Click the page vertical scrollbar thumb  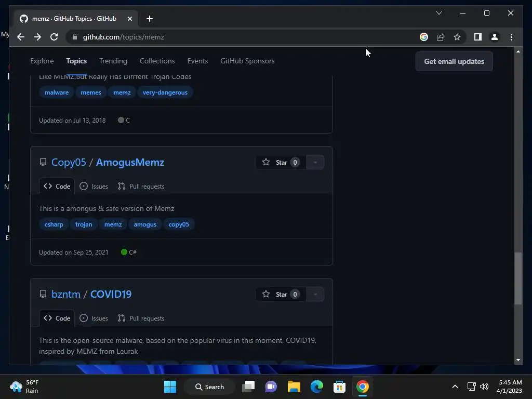pos(518,278)
